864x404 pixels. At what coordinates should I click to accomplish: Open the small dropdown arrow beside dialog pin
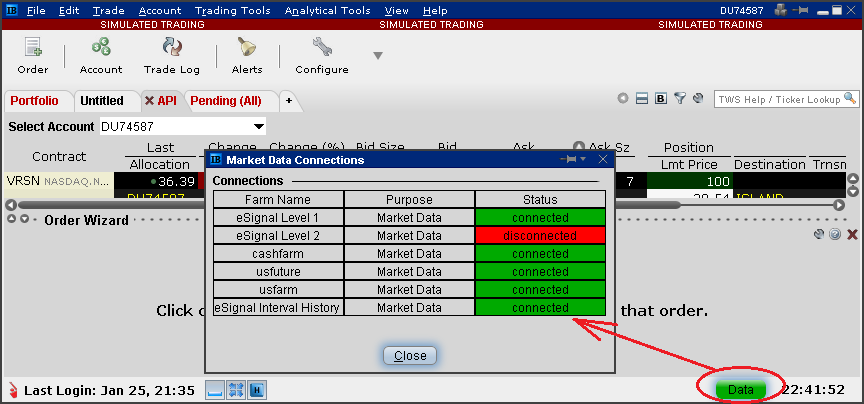(582, 159)
